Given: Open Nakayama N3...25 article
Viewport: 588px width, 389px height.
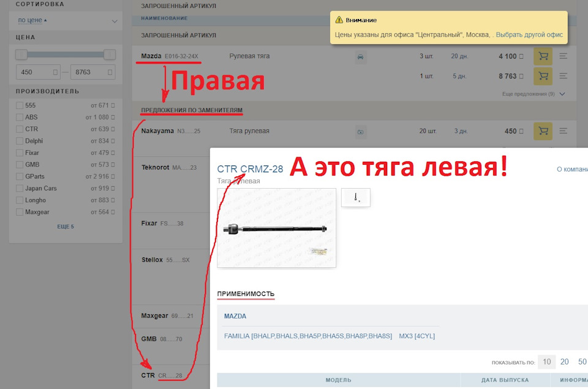Looking at the screenshot, I should click(171, 131).
